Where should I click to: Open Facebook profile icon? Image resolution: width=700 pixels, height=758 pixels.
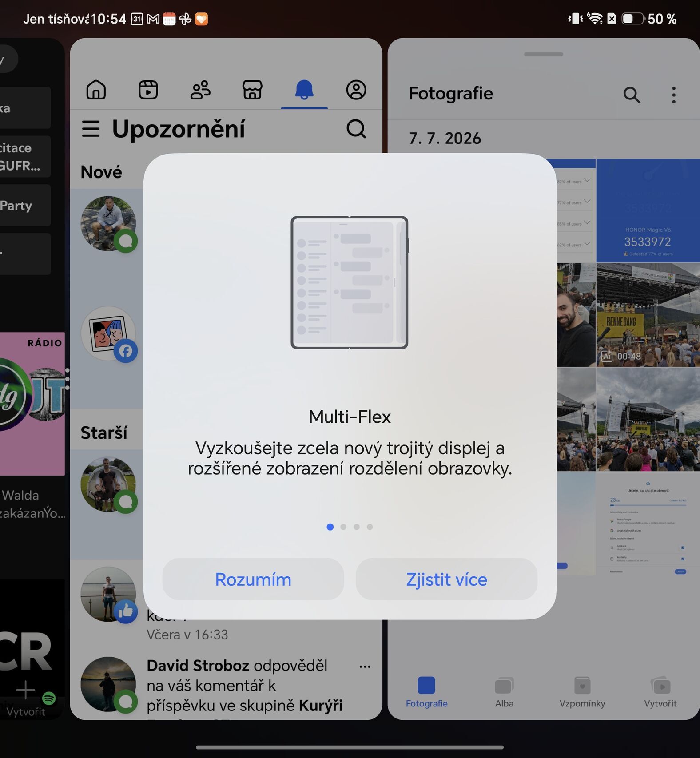point(356,90)
